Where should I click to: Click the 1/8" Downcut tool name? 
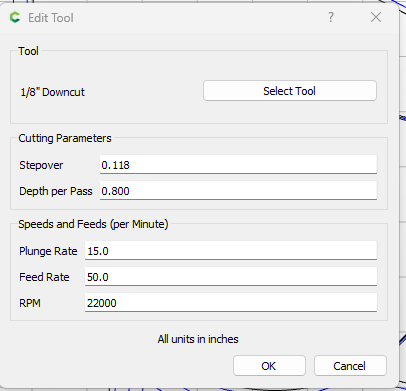click(53, 92)
